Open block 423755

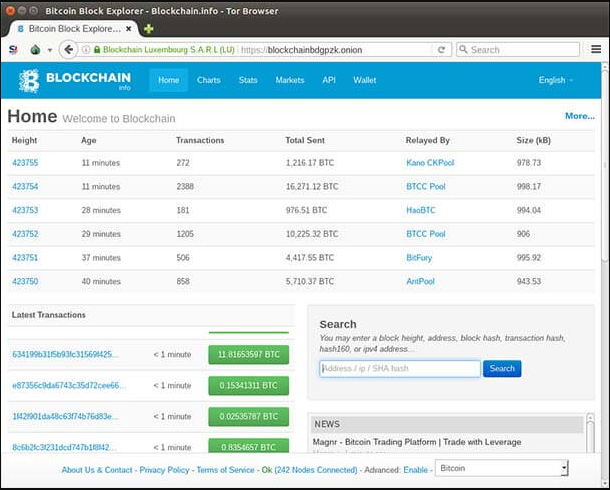coord(25,163)
